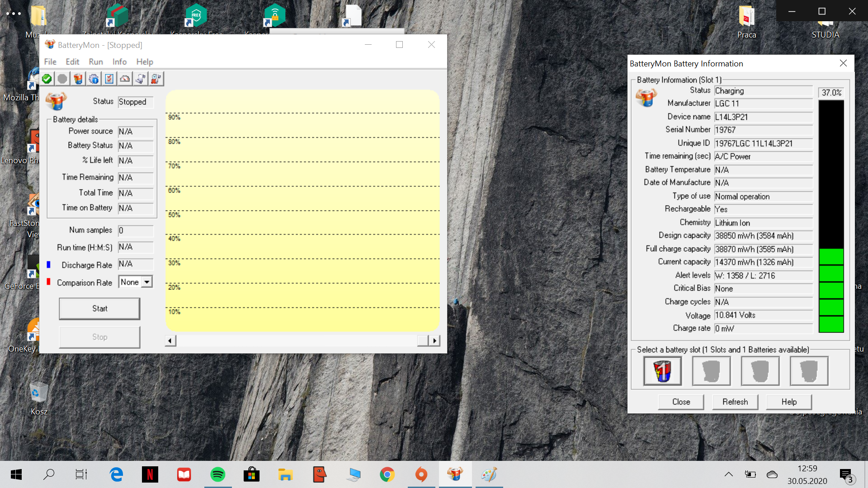Click the gear with blue alert toolbar icon
Image resolution: width=868 pixels, height=488 pixels.
click(94, 79)
